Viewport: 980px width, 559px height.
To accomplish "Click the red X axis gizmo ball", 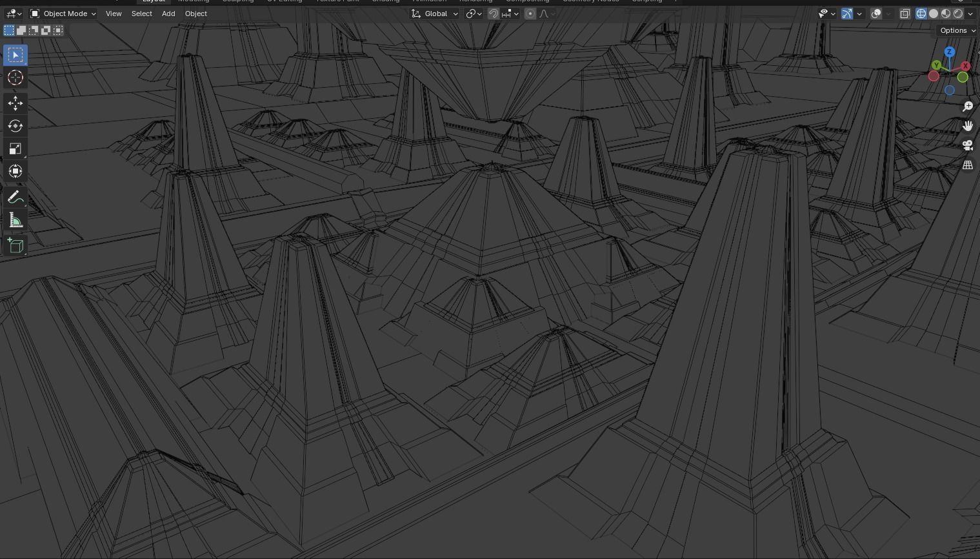I will [x=965, y=66].
